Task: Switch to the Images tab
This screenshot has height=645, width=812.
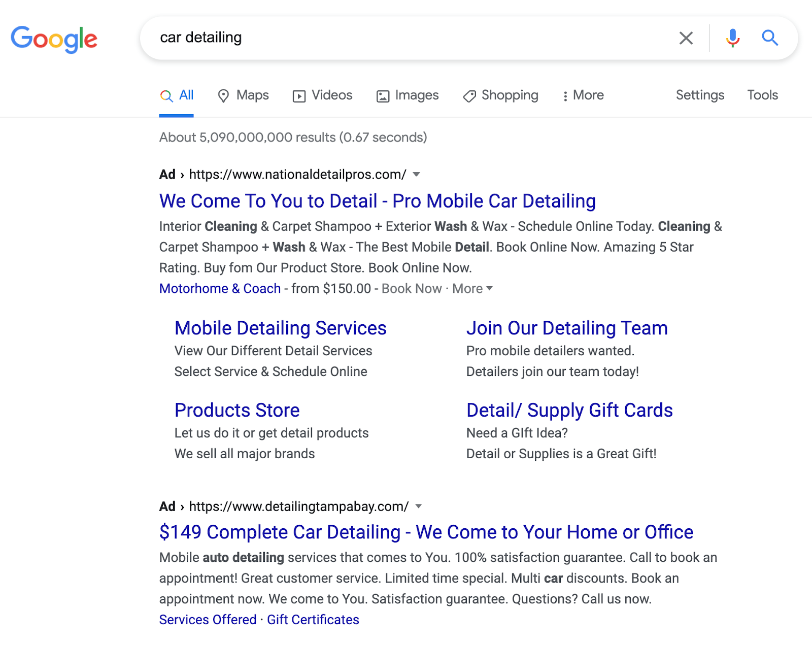Action: 408,95
